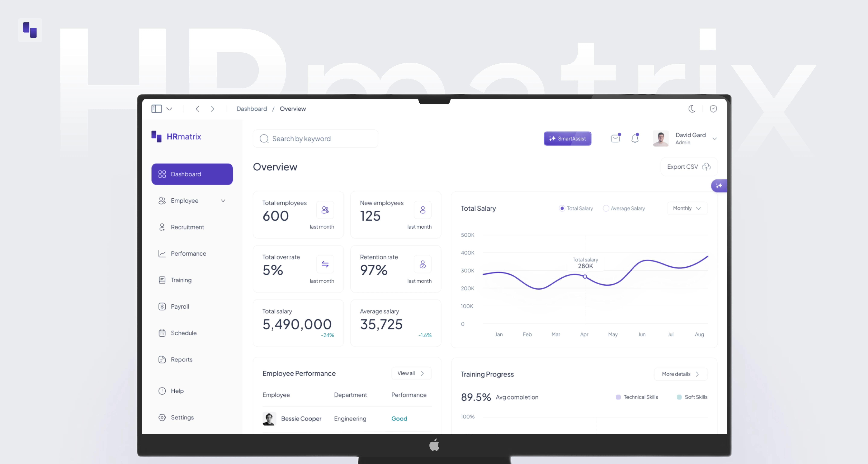Expand the Employee sidebar submenu
This screenshot has width=868, height=464.
pos(223,201)
